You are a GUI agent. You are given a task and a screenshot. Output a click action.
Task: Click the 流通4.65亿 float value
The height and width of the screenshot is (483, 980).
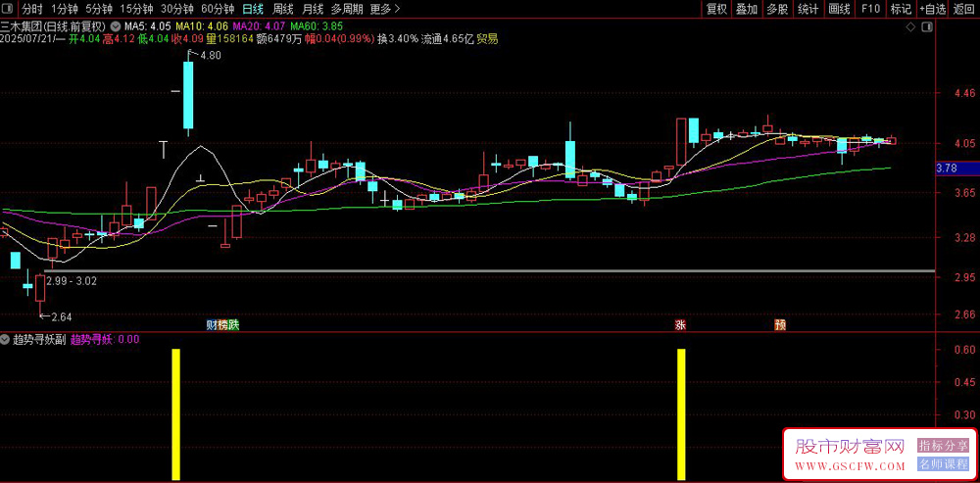pos(448,39)
